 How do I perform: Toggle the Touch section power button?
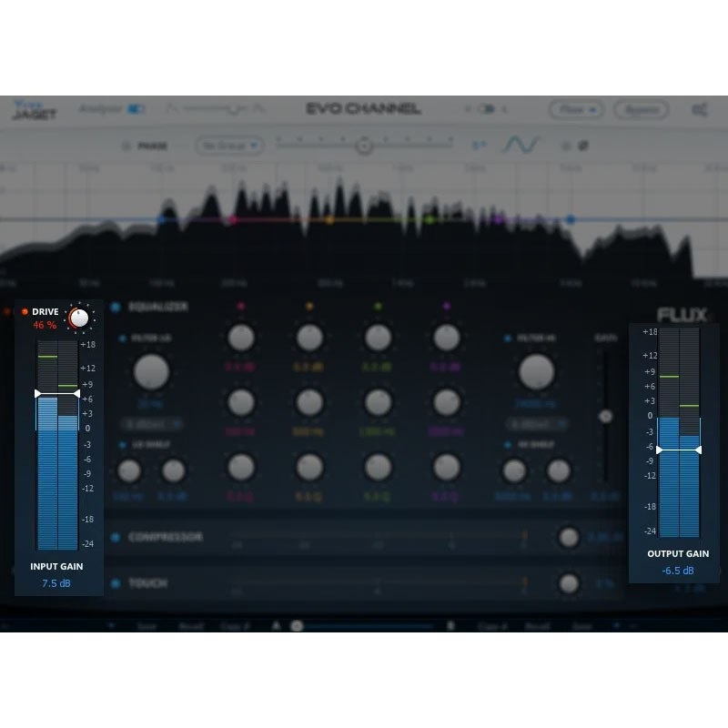(x=116, y=583)
